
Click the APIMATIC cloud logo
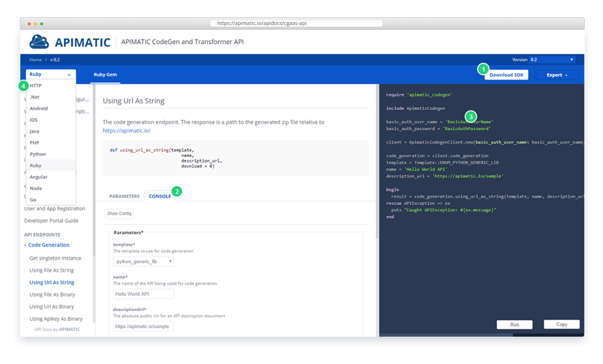pos(39,42)
